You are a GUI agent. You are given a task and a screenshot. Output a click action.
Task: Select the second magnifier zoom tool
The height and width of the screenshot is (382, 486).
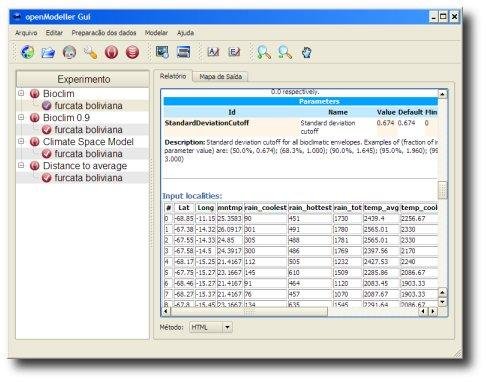click(x=285, y=53)
